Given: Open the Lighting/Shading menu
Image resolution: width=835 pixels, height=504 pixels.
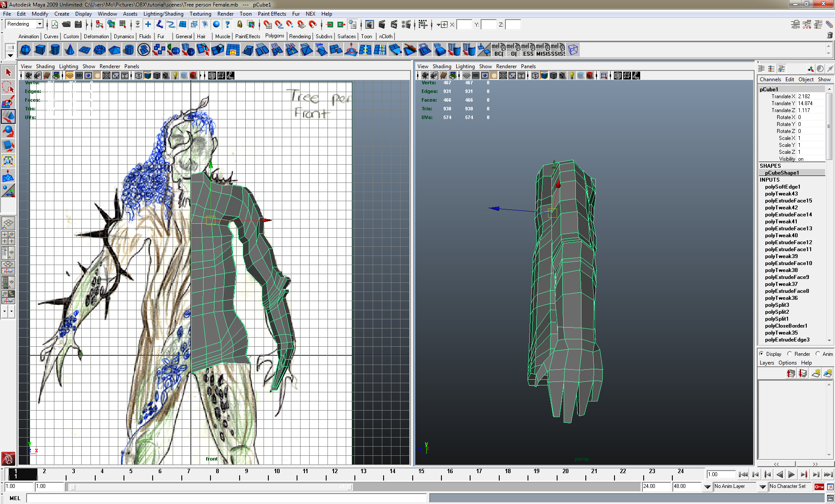Looking at the screenshot, I should [163, 14].
